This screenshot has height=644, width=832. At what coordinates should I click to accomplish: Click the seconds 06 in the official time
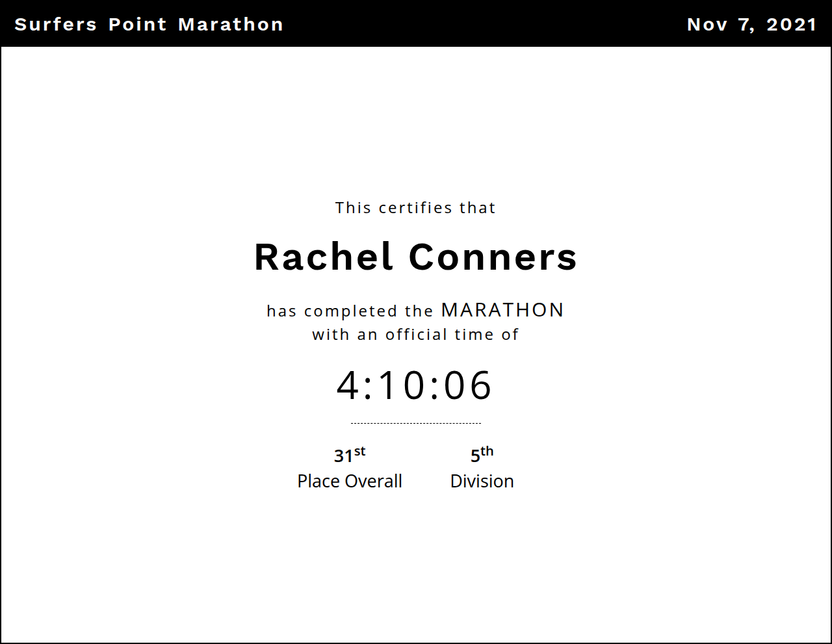pos(467,385)
